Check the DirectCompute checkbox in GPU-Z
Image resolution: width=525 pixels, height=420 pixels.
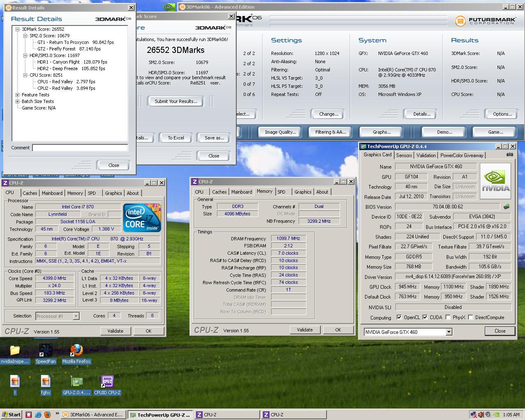tap(470, 317)
